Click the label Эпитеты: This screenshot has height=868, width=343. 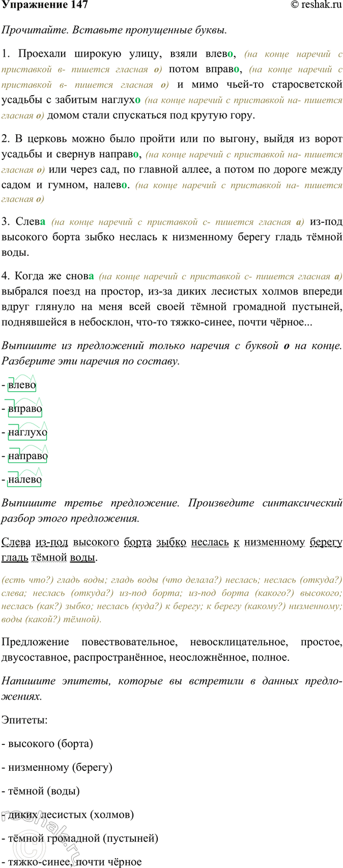click(x=25, y=720)
